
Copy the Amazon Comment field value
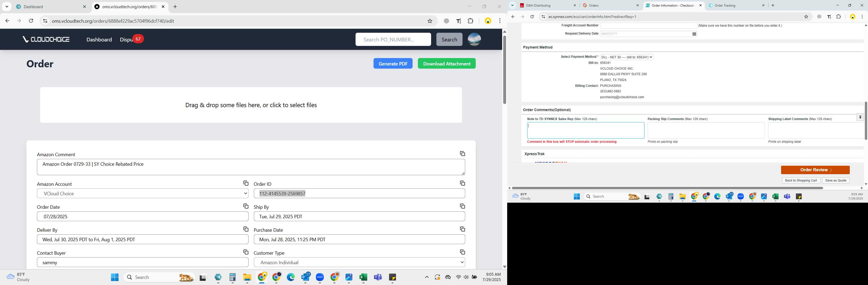462,154
